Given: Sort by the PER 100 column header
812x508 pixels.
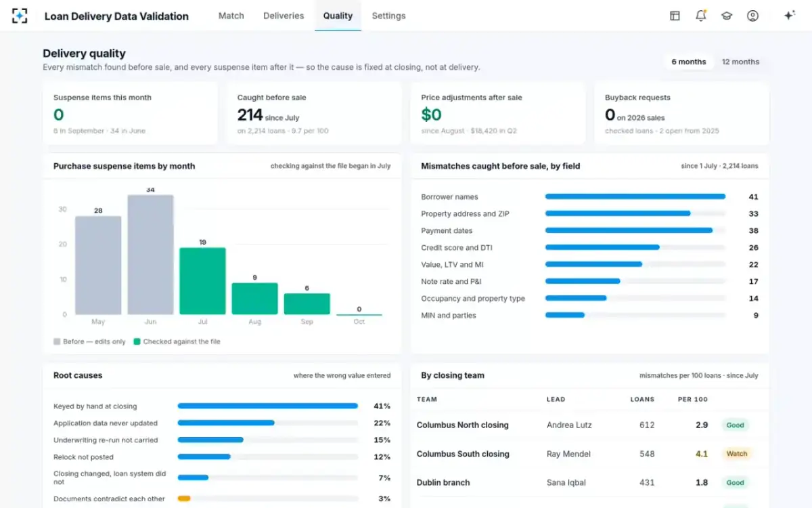Looking at the screenshot, I should (693, 400).
